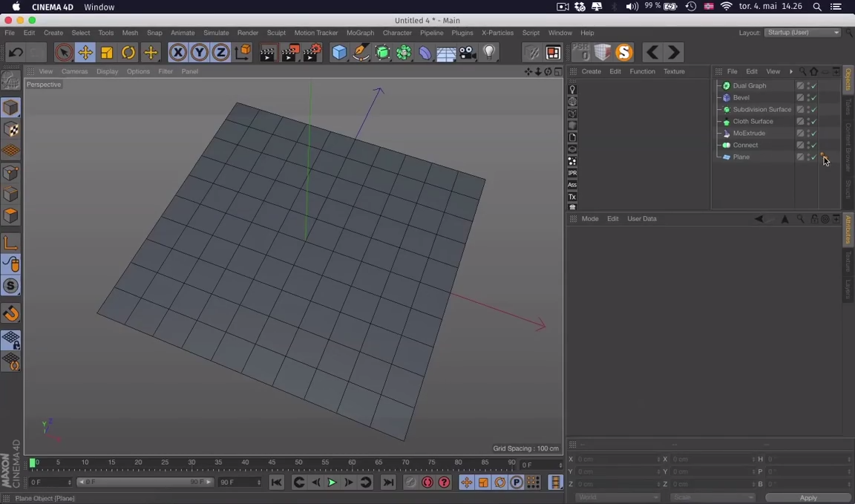Toggle Z axis lock
The height and width of the screenshot is (504, 855).
[221, 53]
